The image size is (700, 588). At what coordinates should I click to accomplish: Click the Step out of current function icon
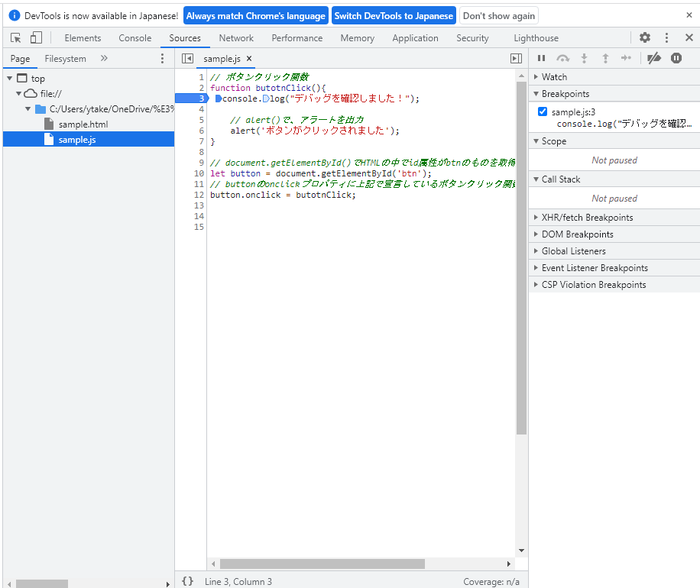(604, 58)
